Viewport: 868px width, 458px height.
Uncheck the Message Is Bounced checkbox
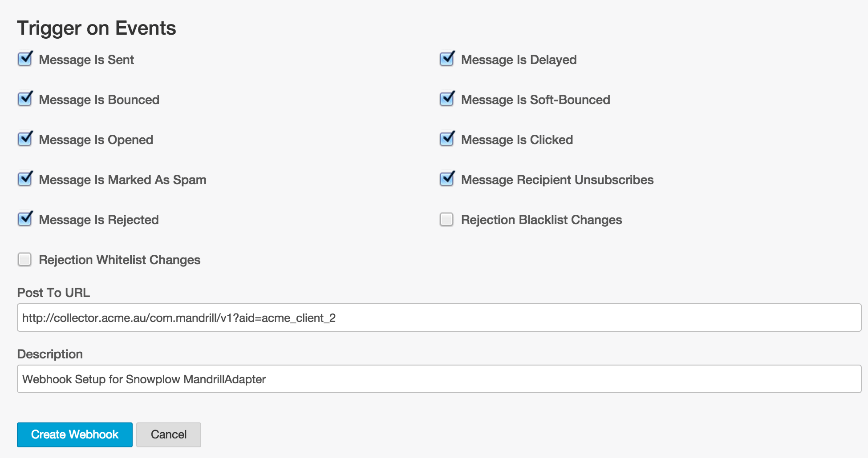point(25,99)
